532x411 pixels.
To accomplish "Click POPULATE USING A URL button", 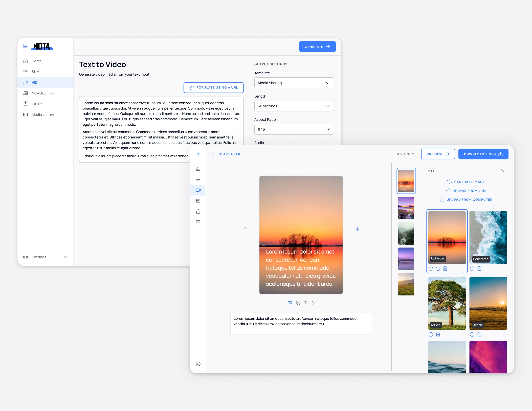I will pyautogui.click(x=213, y=87).
